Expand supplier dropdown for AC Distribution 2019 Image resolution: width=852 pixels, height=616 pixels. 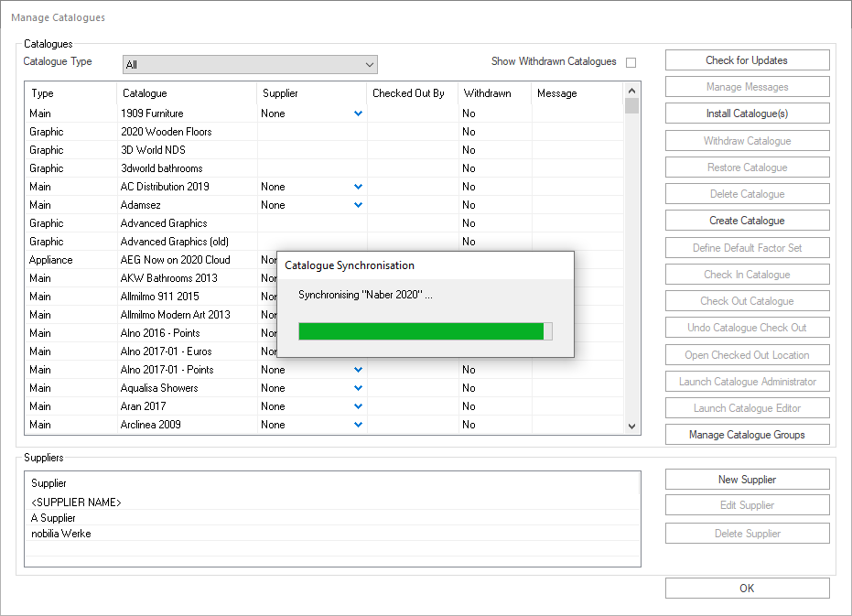[x=358, y=187]
